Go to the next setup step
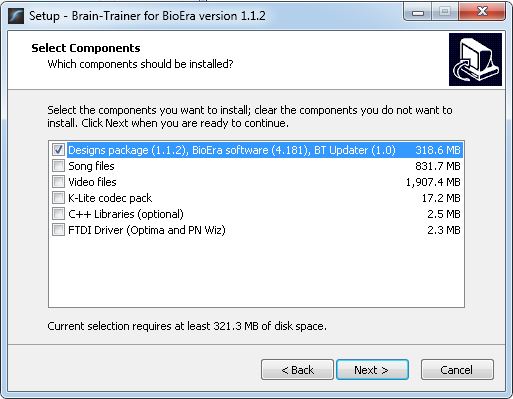 click(372, 370)
